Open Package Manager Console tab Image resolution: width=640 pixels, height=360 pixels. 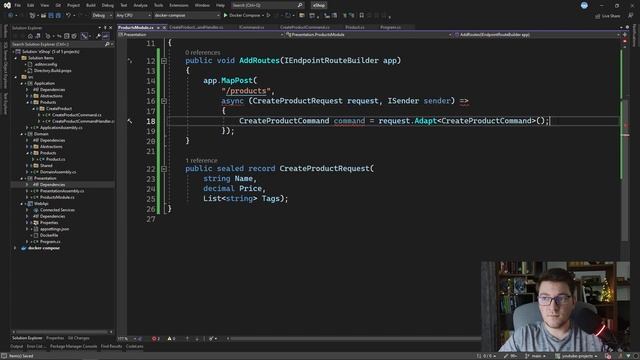tap(73, 347)
